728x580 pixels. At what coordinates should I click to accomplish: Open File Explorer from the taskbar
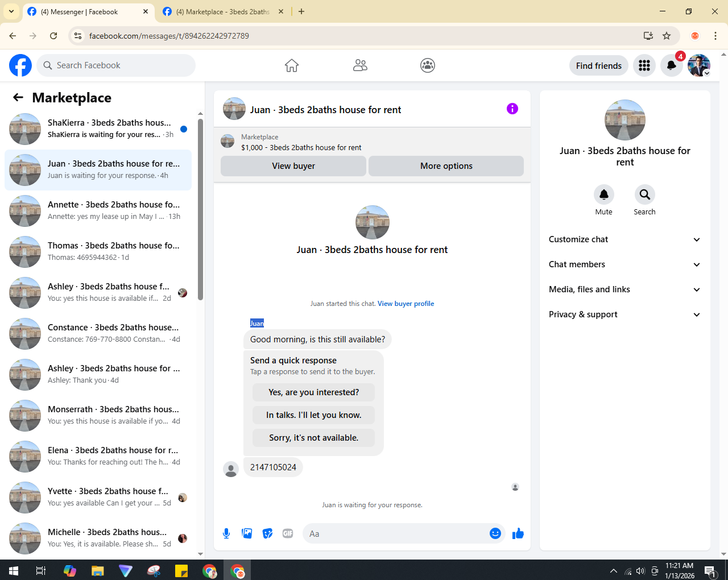[98, 570]
